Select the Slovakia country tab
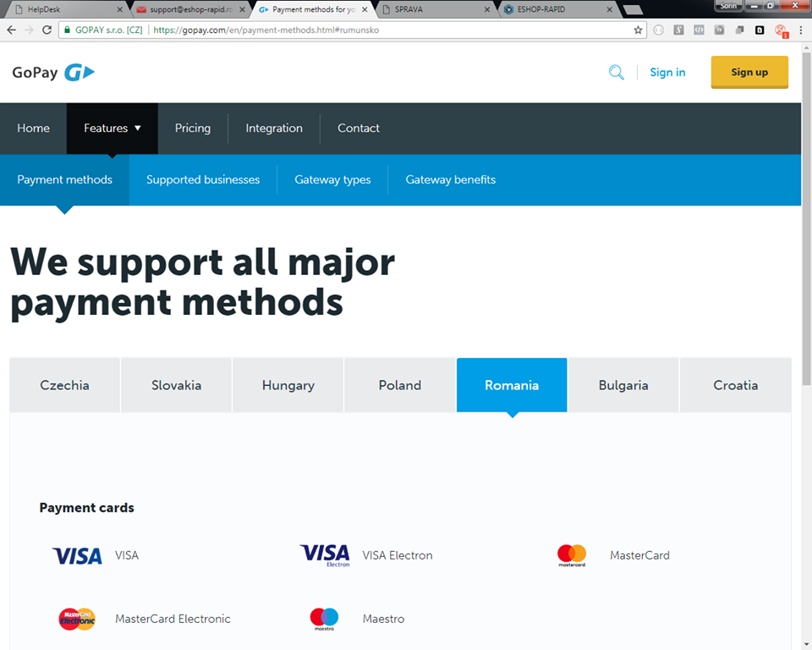812x650 pixels. [177, 385]
